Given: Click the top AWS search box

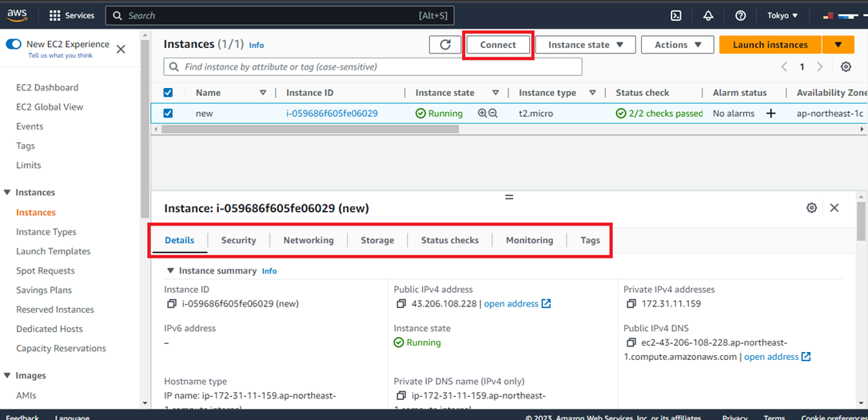Looking at the screenshot, I should [280, 15].
